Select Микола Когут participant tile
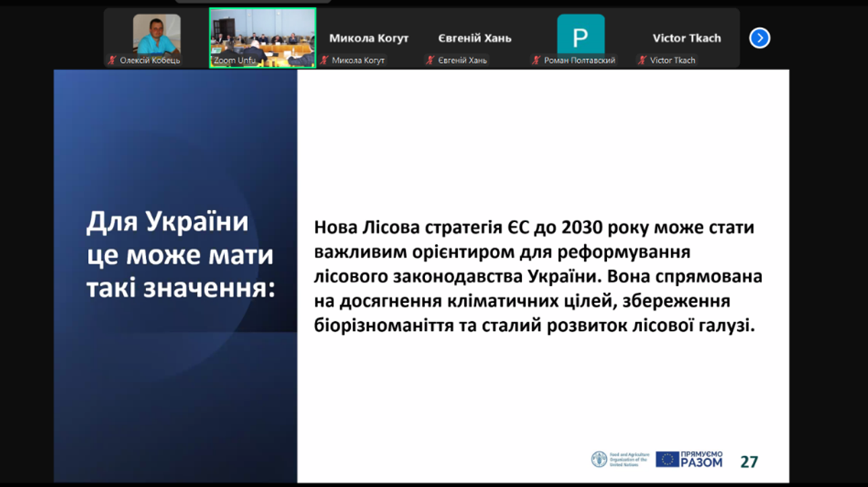 coord(369,38)
